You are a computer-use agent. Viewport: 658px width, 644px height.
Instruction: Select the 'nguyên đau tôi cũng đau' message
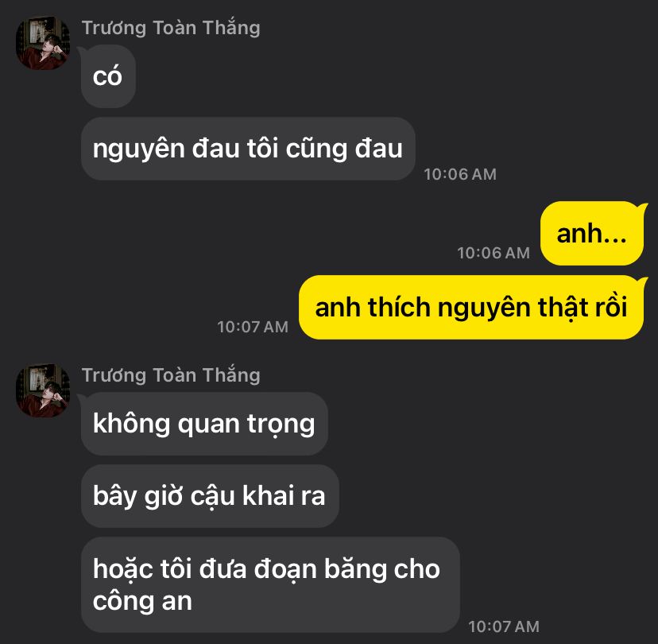tap(248, 149)
